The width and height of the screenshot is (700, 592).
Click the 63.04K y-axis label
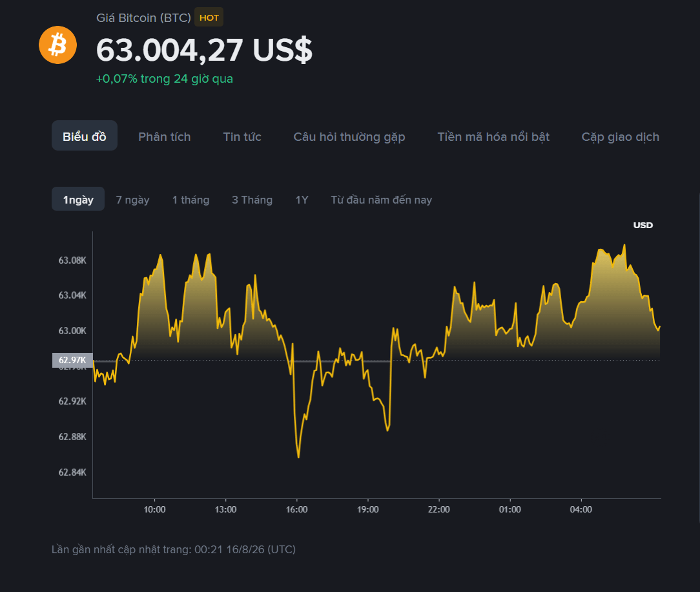point(72,295)
